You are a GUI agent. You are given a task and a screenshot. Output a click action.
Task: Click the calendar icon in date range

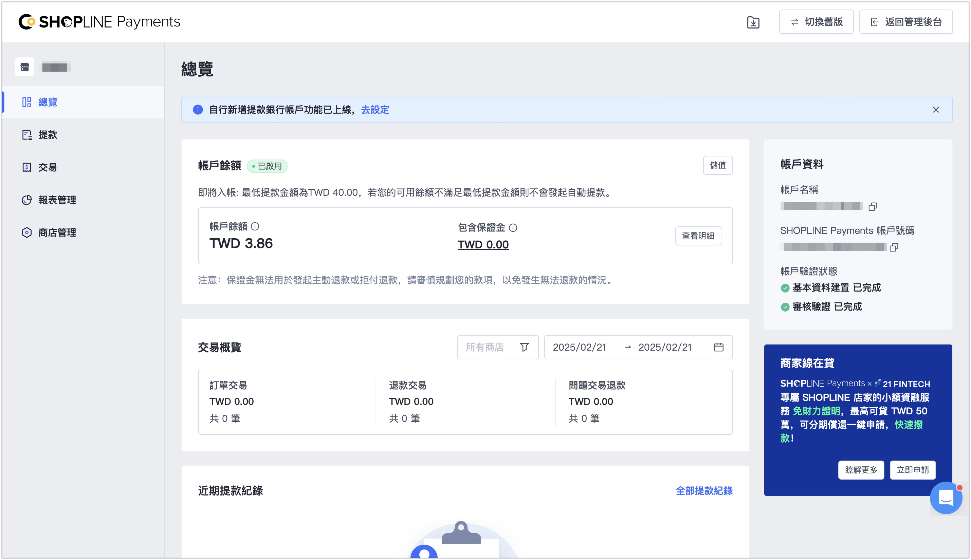coord(718,347)
